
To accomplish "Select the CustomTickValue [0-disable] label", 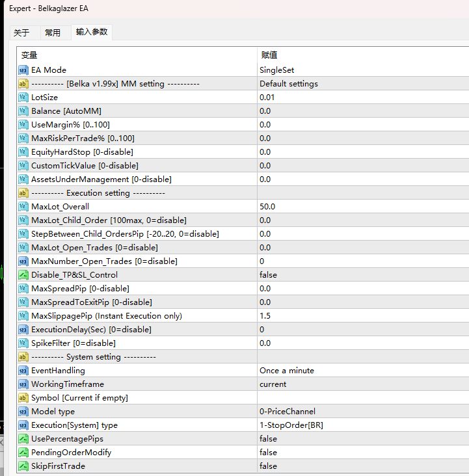I will [85, 166].
